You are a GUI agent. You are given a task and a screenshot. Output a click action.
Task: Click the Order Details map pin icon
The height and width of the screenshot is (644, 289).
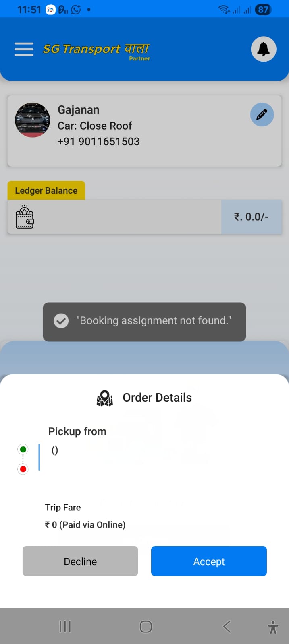(105, 398)
